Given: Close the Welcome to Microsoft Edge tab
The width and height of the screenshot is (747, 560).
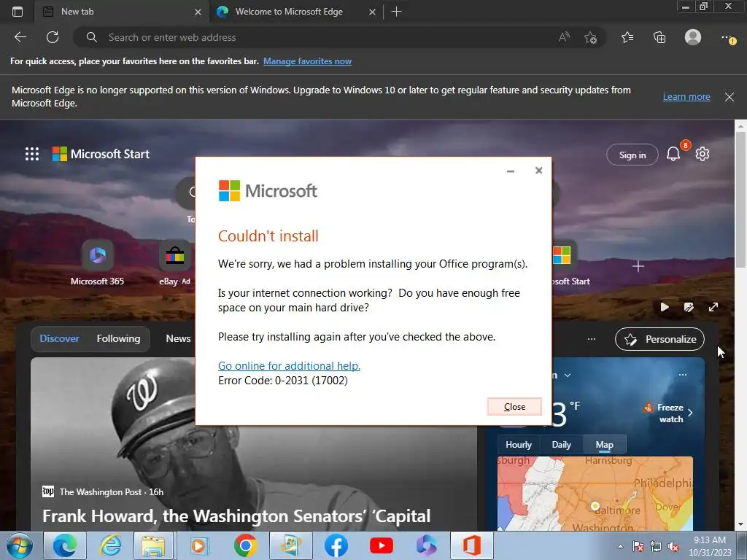Looking at the screenshot, I should pos(373,12).
